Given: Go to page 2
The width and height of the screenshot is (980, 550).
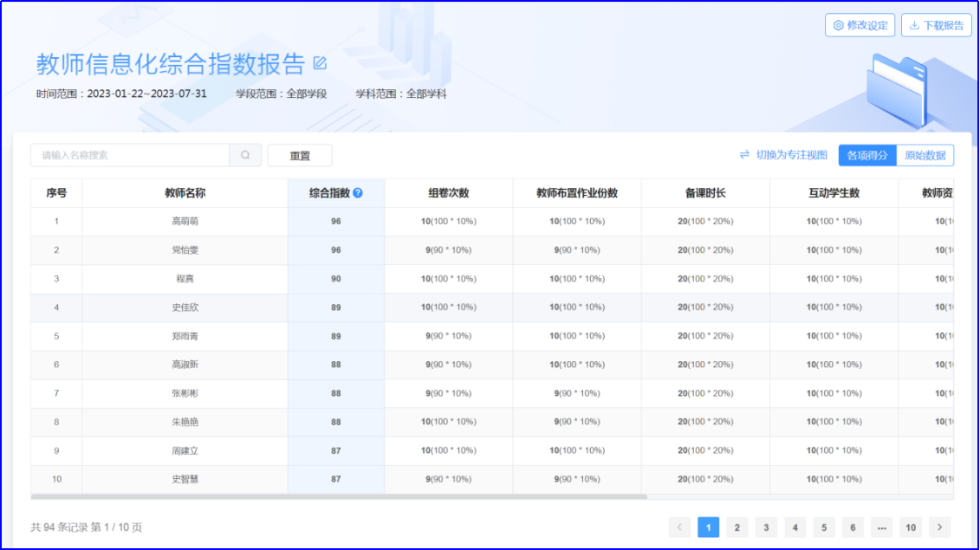Looking at the screenshot, I should [737, 527].
